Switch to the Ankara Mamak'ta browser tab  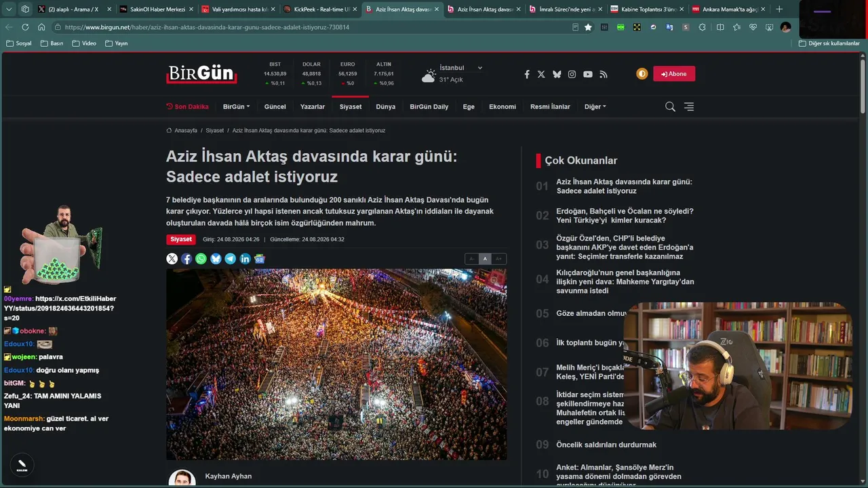[x=729, y=9]
